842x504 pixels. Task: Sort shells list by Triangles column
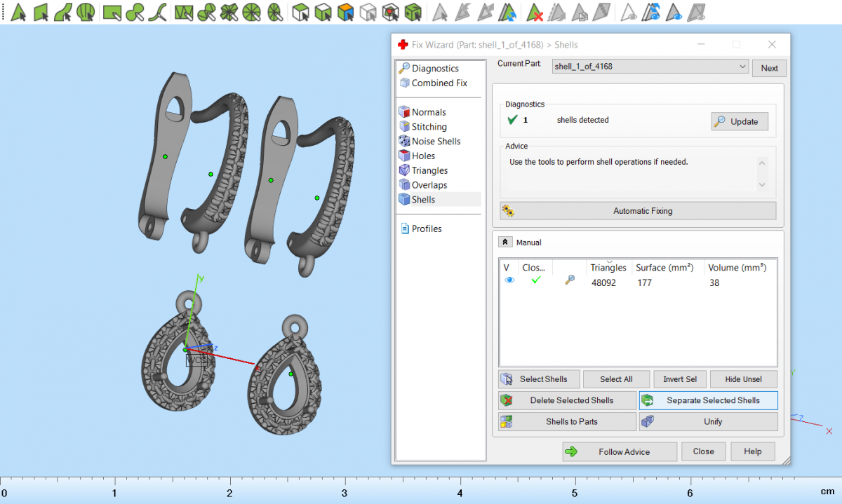(608, 268)
